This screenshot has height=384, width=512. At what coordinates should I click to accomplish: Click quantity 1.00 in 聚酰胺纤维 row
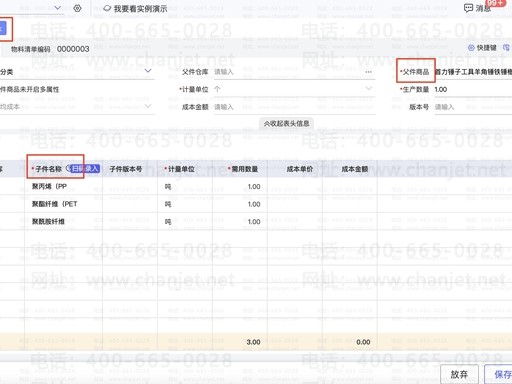click(x=254, y=222)
